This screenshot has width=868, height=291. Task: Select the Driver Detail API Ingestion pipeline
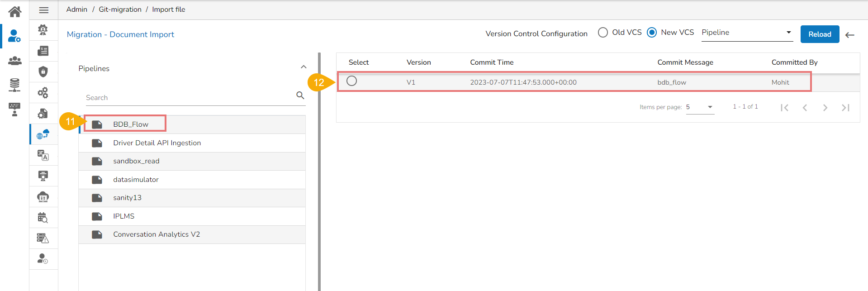[157, 143]
